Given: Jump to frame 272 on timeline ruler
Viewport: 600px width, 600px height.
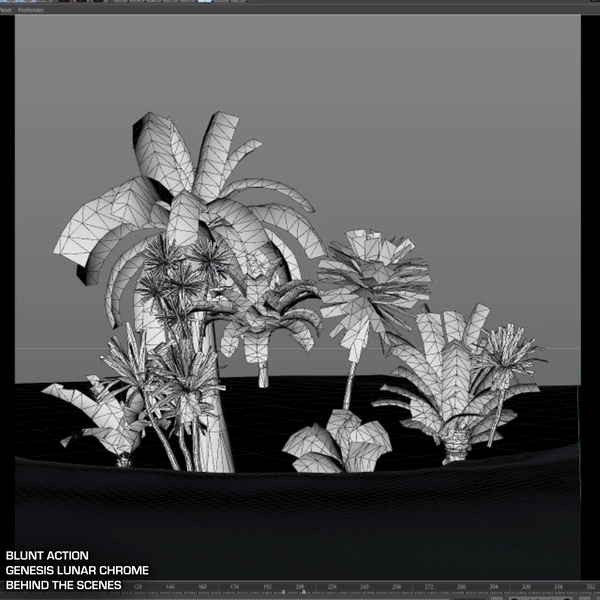Looking at the screenshot, I should [429, 586].
